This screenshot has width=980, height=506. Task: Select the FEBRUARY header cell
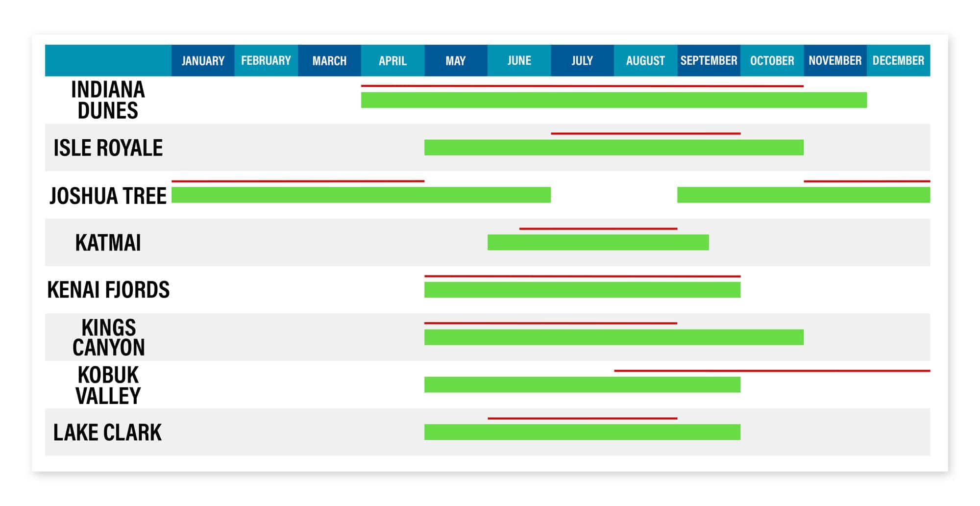click(266, 61)
